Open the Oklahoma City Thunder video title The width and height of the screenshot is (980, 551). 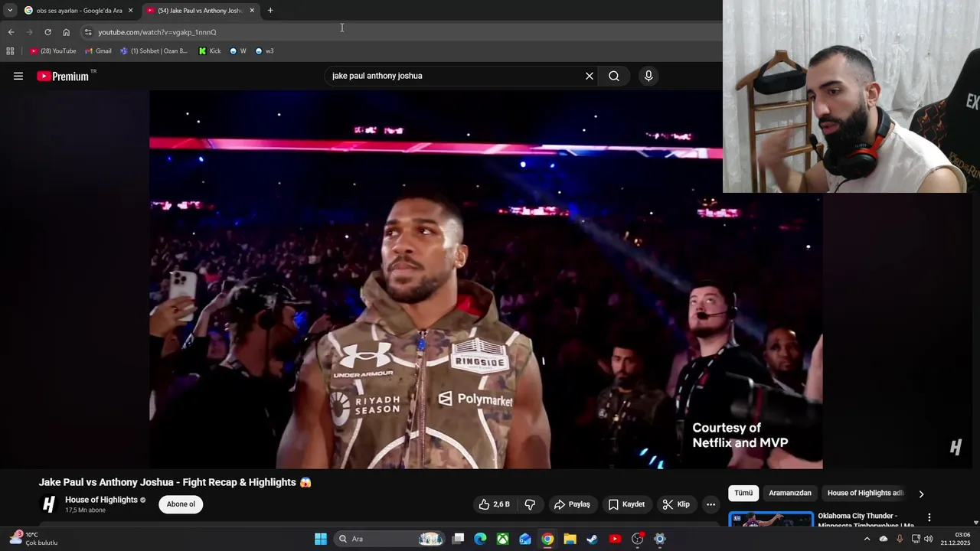click(866, 520)
